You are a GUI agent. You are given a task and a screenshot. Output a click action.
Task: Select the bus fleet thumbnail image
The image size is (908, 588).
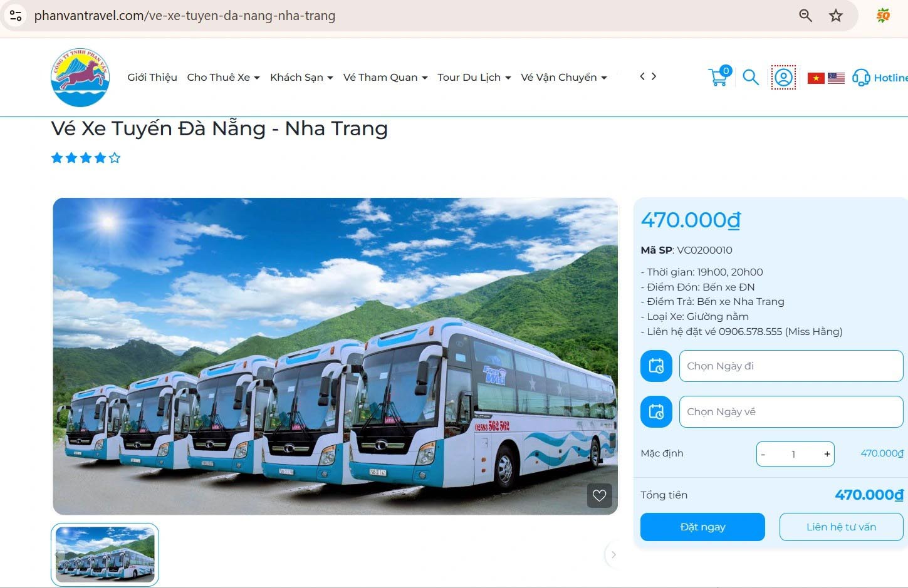coord(105,555)
